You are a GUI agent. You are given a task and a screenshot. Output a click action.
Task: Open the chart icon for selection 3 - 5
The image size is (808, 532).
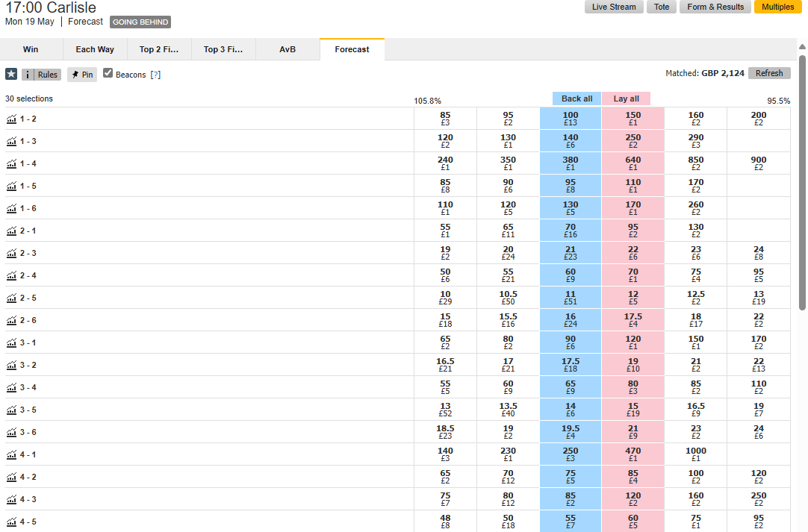point(11,410)
